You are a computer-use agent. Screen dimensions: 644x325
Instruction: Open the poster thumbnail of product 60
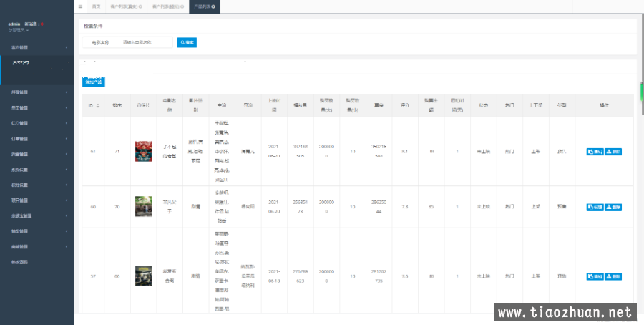[x=143, y=207]
